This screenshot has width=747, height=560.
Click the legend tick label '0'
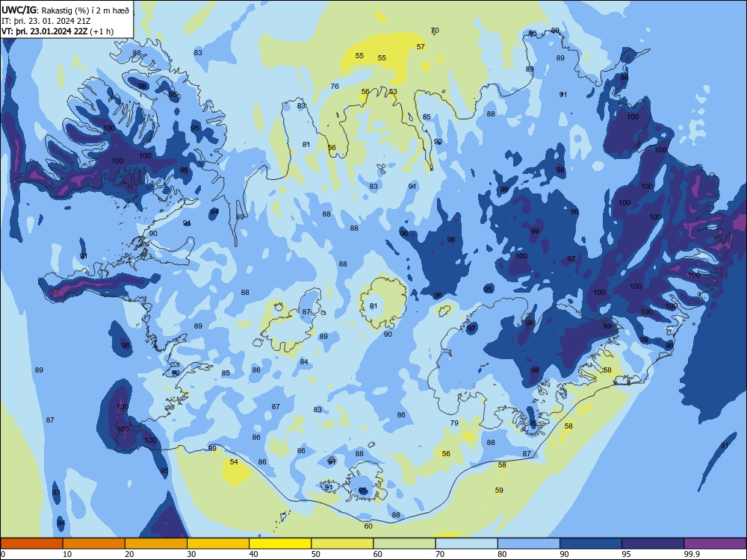(x=3, y=554)
